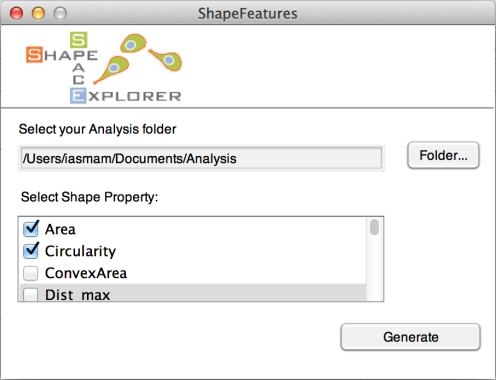Image resolution: width=496 pixels, height=380 pixels.
Task: Uncheck the Circularity checkbox
Action: tap(31, 251)
